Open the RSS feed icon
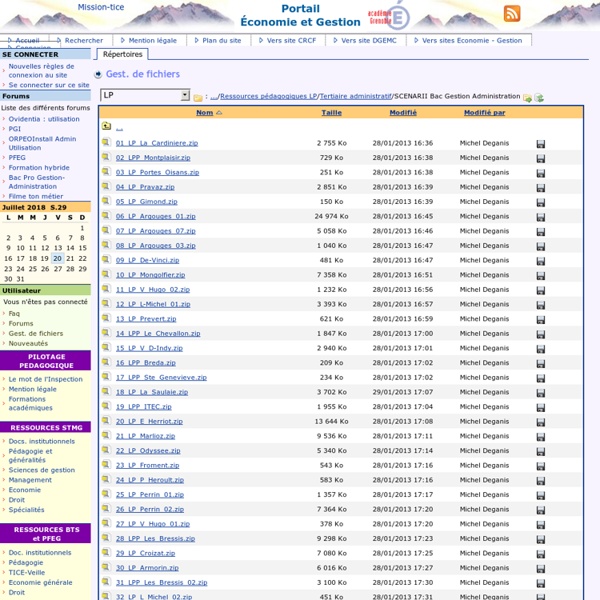The width and height of the screenshot is (600, 600). [512, 13]
